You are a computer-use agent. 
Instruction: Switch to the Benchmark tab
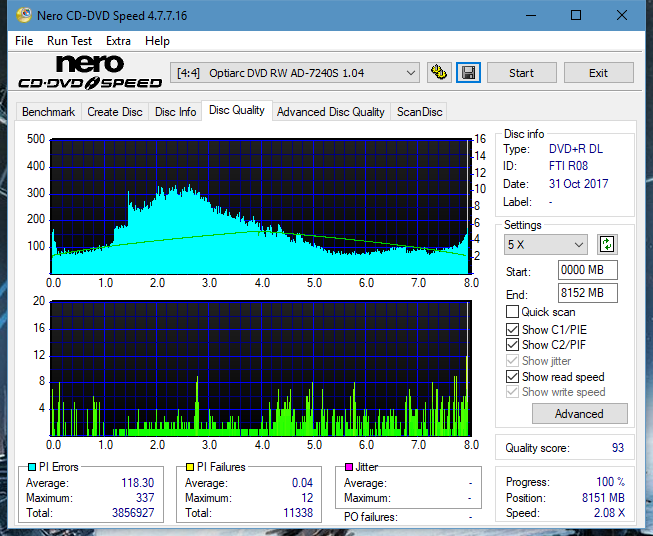point(48,112)
